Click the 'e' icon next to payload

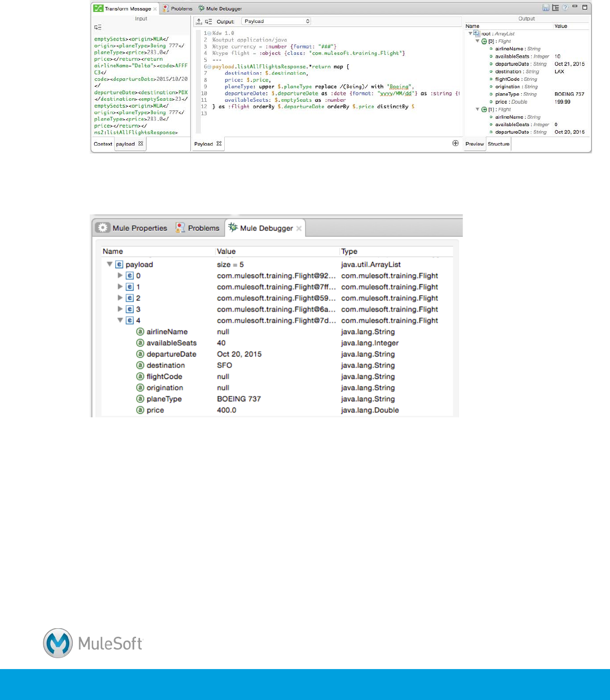119,265
